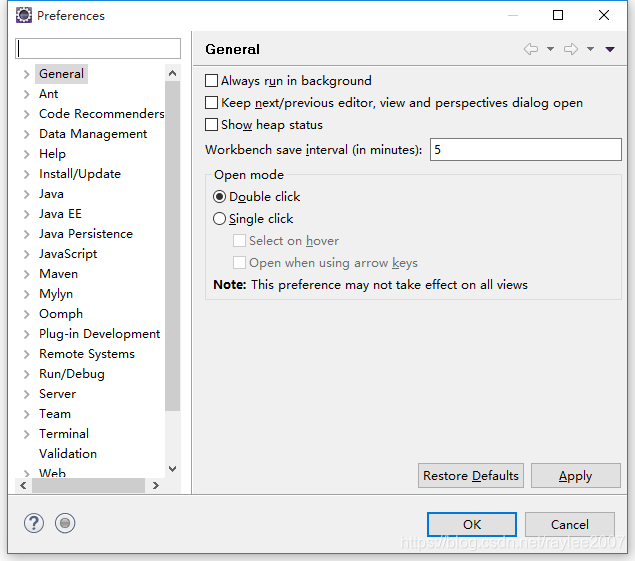Confirm with the OK button
Image resolution: width=635 pixels, height=561 pixels.
pyautogui.click(x=472, y=525)
